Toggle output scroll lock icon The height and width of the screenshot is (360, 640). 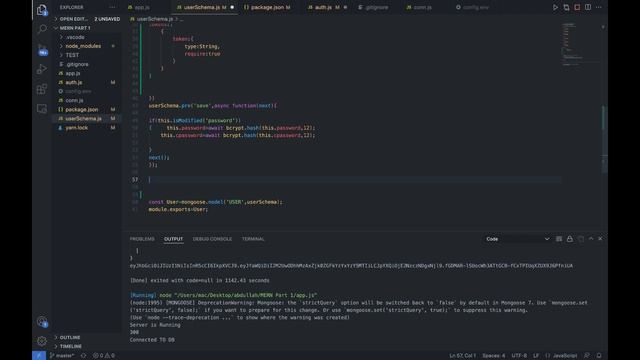pos(570,239)
